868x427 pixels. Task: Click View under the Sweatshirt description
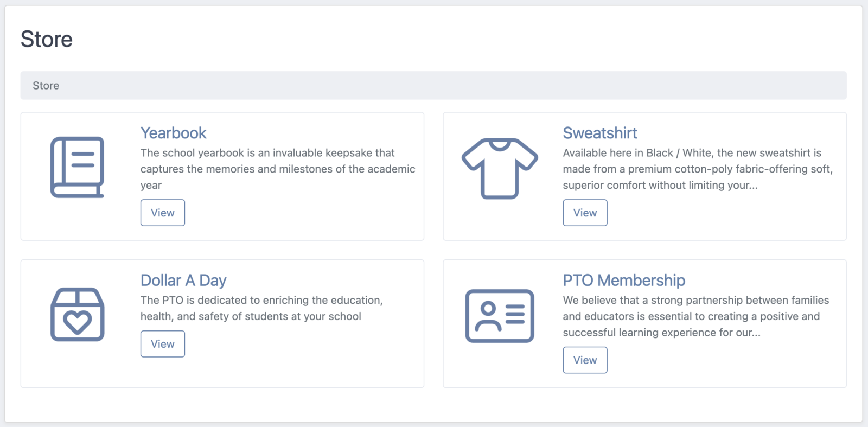tap(585, 213)
